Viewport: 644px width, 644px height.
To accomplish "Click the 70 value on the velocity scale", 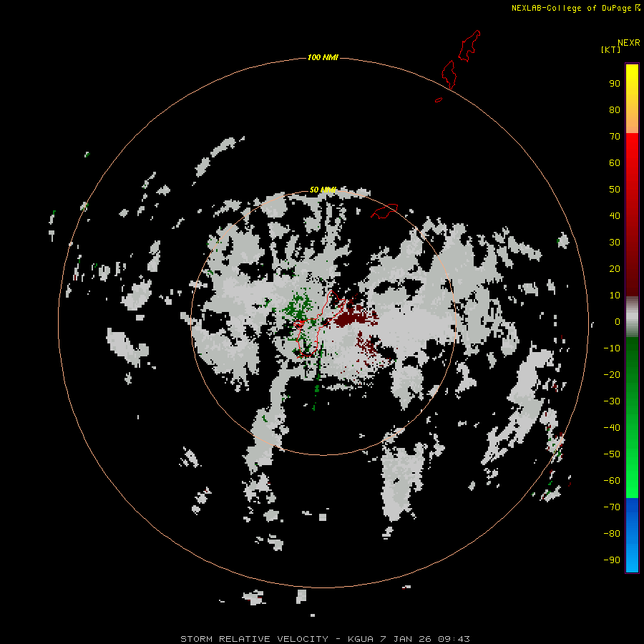I will (x=615, y=137).
